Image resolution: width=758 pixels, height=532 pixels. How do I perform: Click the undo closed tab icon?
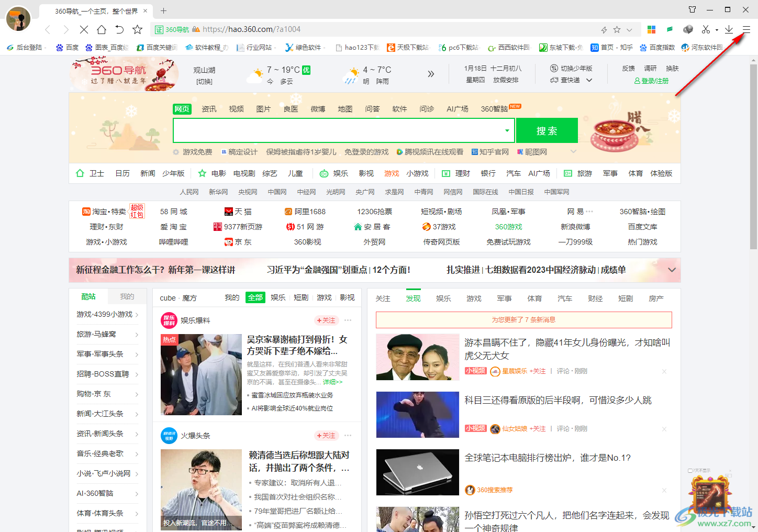click(x=119, y=30)
